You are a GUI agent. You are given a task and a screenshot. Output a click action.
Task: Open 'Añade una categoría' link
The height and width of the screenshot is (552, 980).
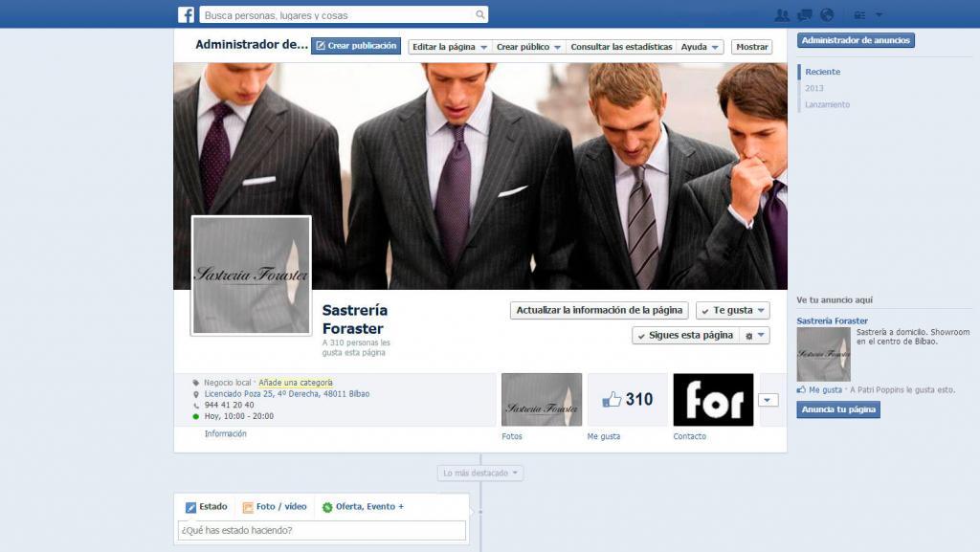pos(296,381)
